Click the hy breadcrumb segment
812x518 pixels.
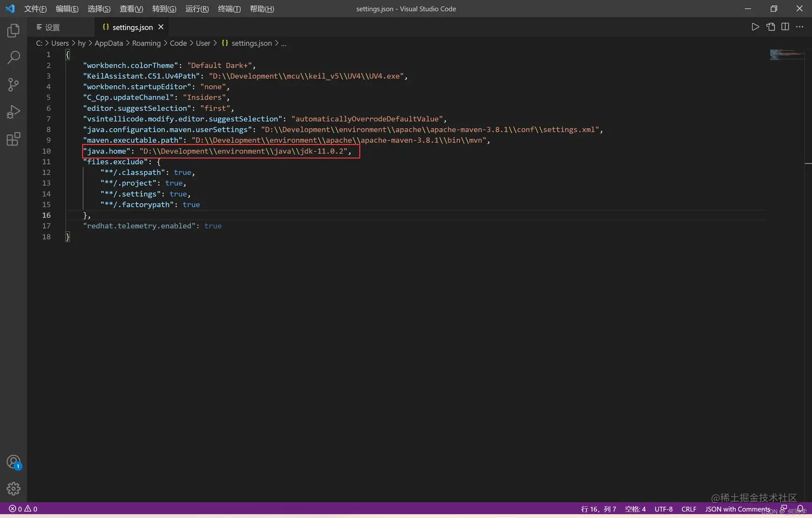pyautogui.click(x=82, y=43)
